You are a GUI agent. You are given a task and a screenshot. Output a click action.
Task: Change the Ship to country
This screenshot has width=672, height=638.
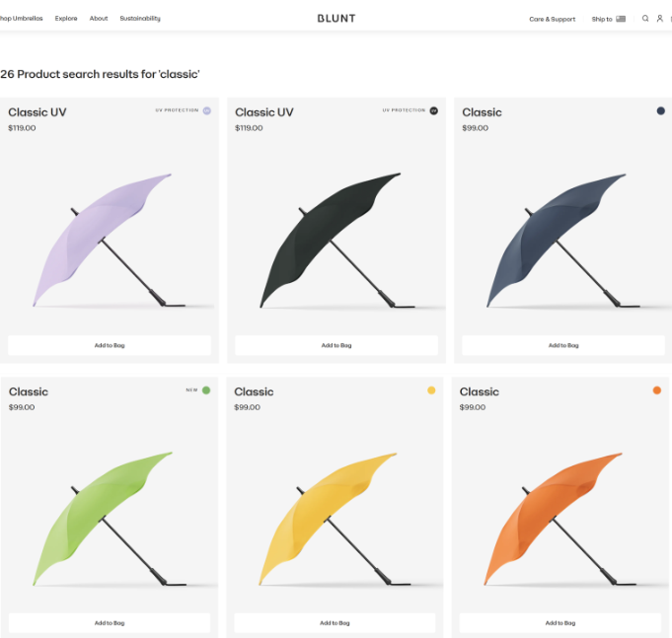609,19
